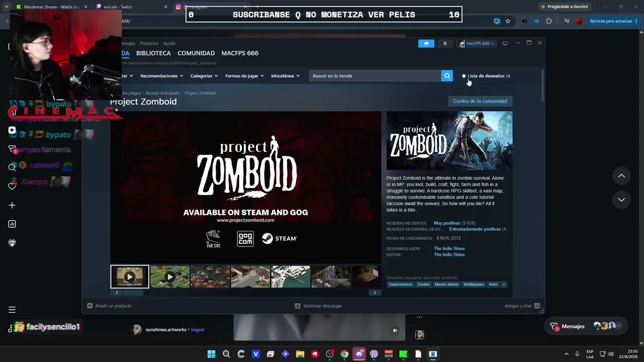Click the GOG.com logo in trailer

[x=246, y=238]
